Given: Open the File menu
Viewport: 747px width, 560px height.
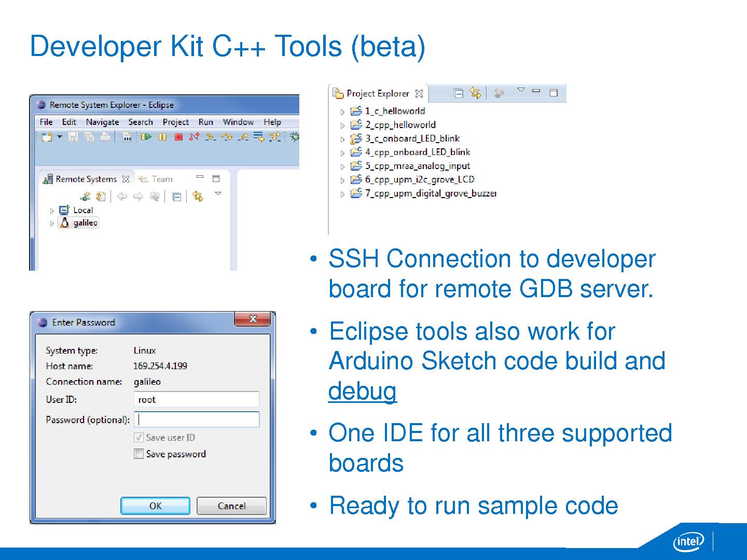Looking at the screenshot, I should point(46,122).
